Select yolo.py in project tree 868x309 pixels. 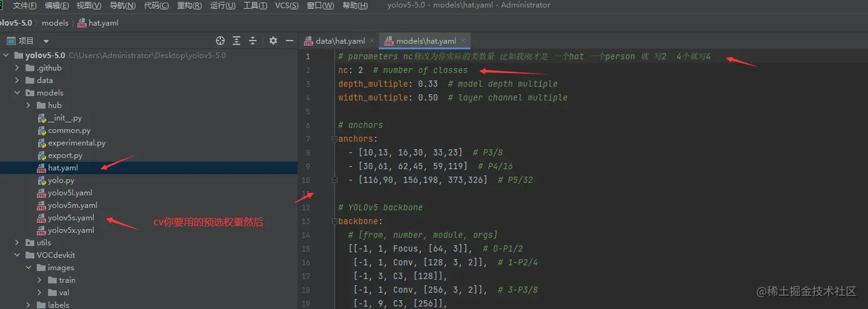click(61, 180)
